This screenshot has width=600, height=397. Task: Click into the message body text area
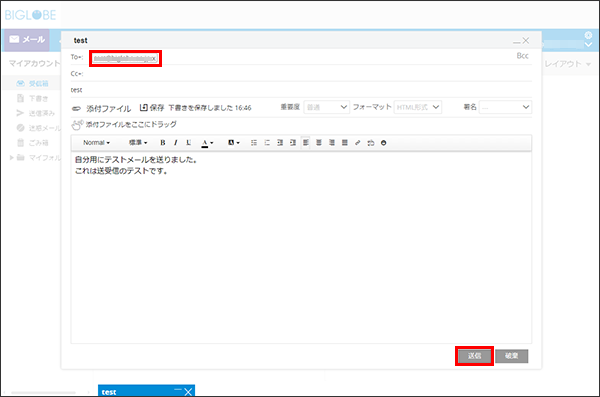pos(301,247)
